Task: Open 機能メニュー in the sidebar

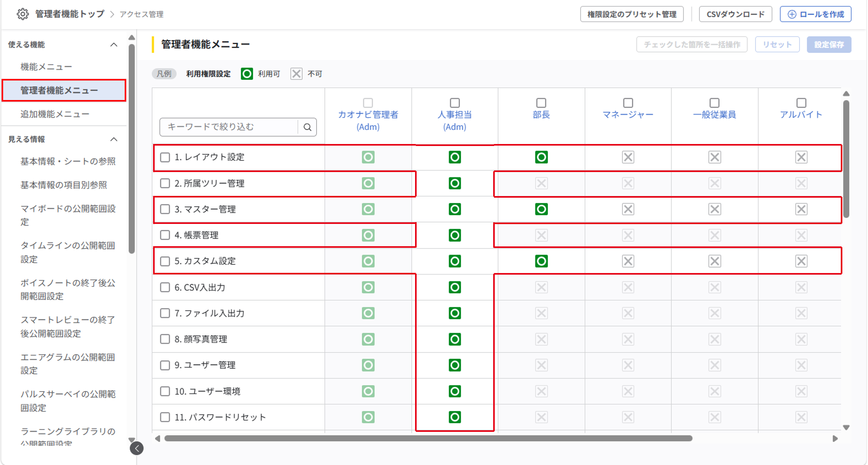Action: point(46,67)
